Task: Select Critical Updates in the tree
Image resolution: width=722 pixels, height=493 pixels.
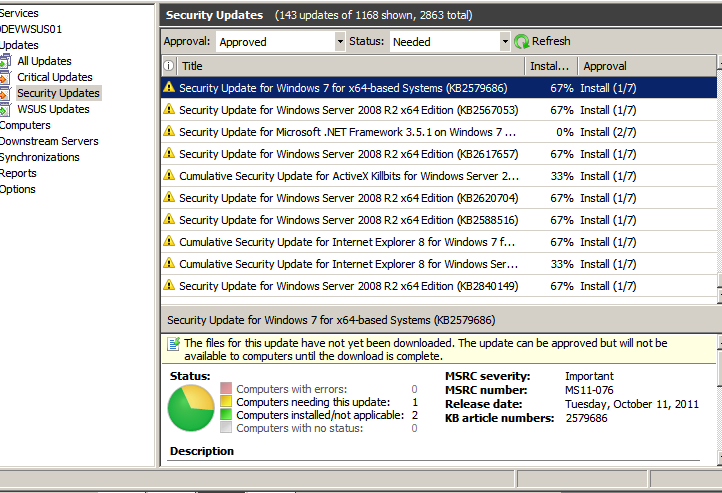Action: (x=55, y=77)
